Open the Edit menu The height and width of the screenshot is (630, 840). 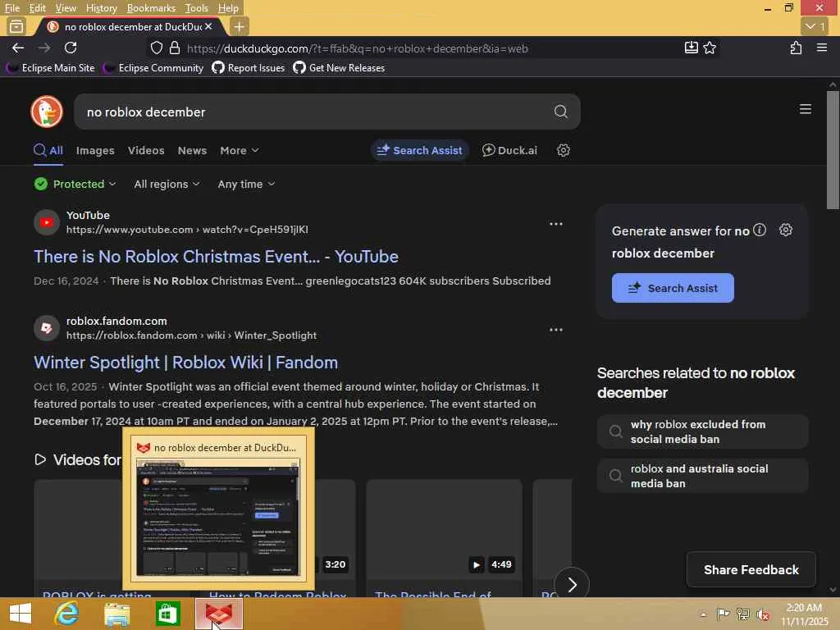click(x=37, y=8)
